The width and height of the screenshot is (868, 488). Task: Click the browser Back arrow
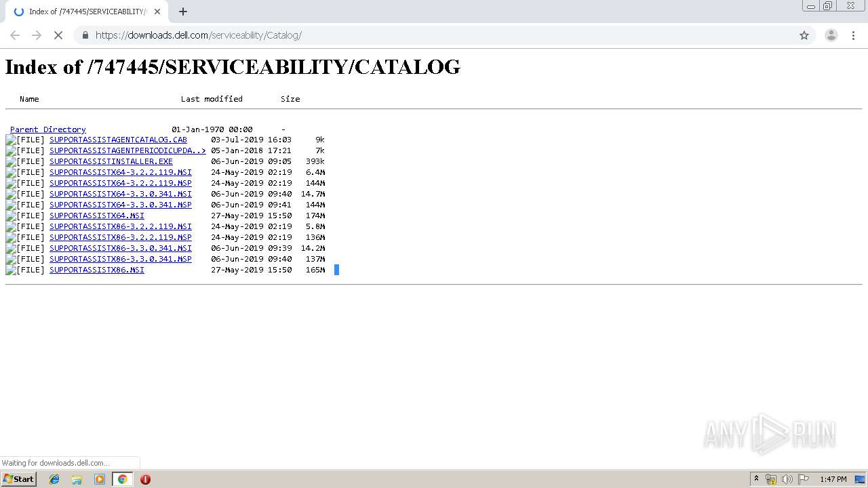click(15, 35)
